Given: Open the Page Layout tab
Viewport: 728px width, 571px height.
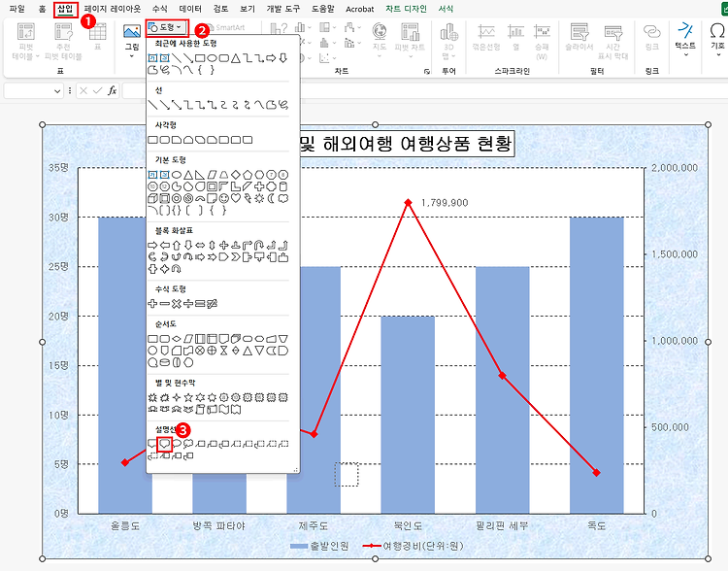Looking at the screenshot, I should pos(113,9).
